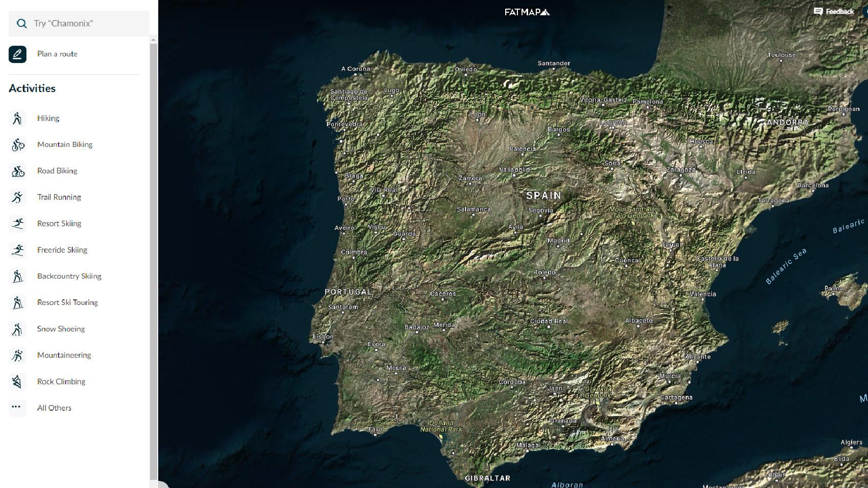The image size is (868, 488).
Task: Open the Trail Running label
Action: [x=59, y=197]
